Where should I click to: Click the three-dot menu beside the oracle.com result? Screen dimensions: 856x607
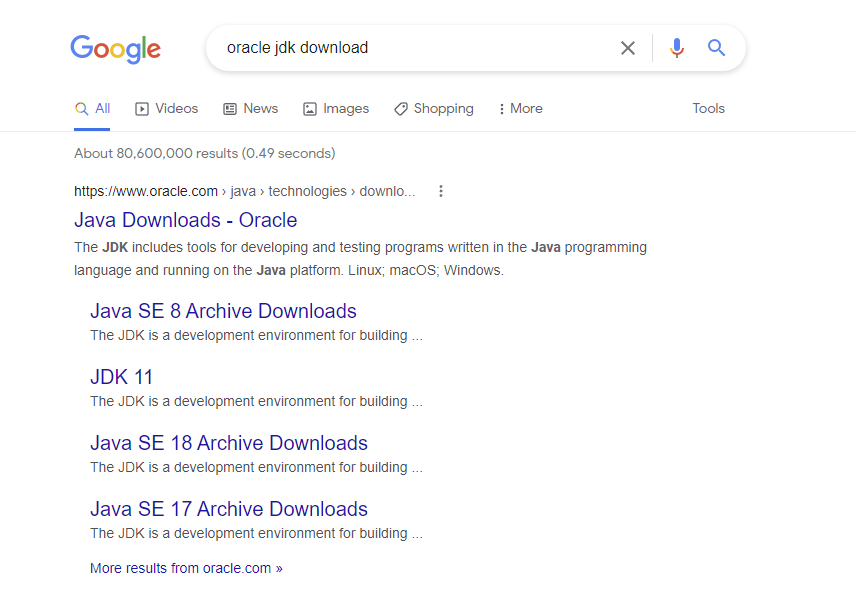pos(441,191)
